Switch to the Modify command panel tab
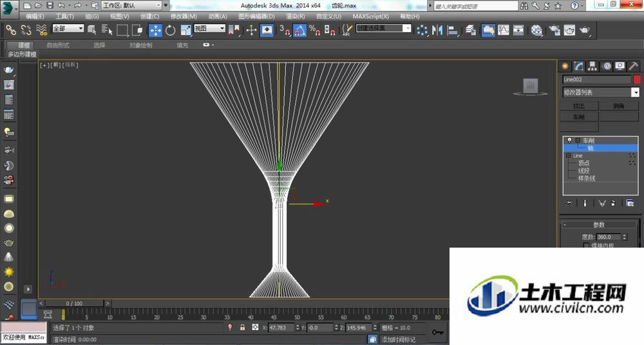 click(579, 66)
